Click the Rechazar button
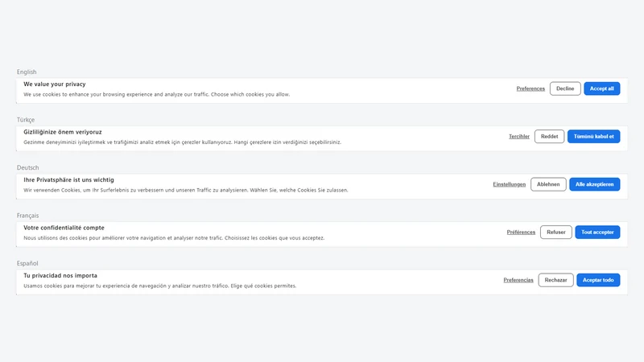This screenshot has height=362, width=644. (x=555, y=280)
